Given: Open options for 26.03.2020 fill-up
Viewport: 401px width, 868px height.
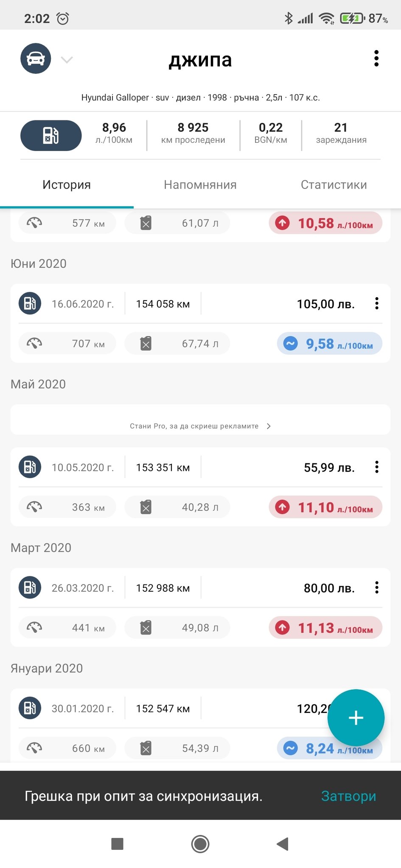Looking at the screenshot, I should coord(376,588).
